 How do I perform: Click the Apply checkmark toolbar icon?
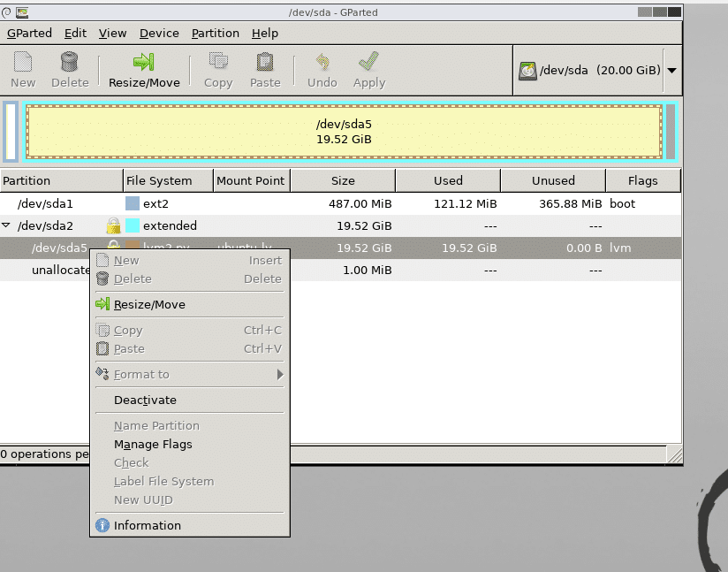pyautogui.click(x=368, y=63)
